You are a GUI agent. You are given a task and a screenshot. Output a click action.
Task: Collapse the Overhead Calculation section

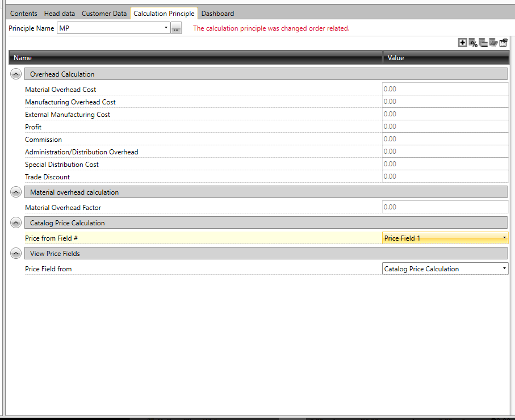[16, 74]
